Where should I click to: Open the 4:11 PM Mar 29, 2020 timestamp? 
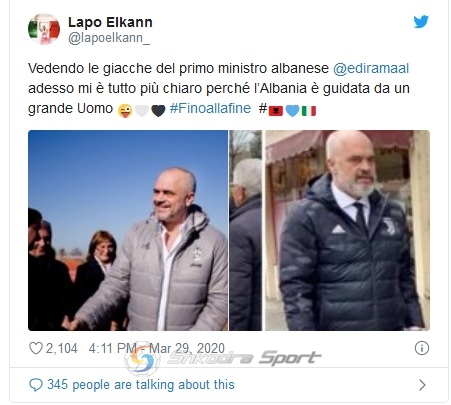(157, 348)
